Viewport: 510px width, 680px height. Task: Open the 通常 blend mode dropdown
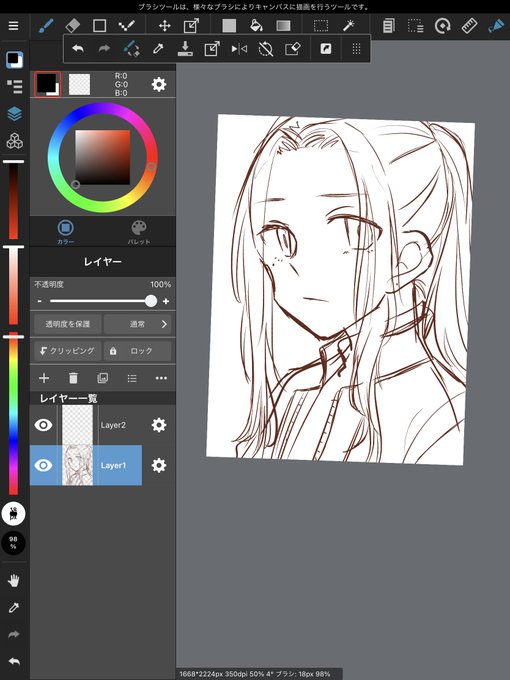point(137,324)
